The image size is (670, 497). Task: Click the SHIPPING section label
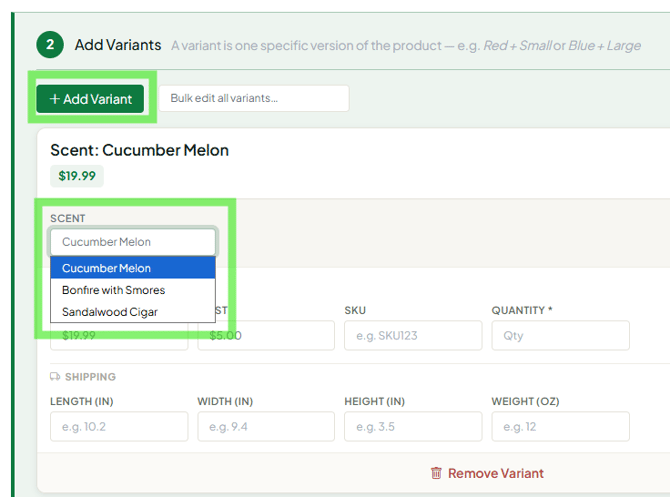(x=90, y=376)
